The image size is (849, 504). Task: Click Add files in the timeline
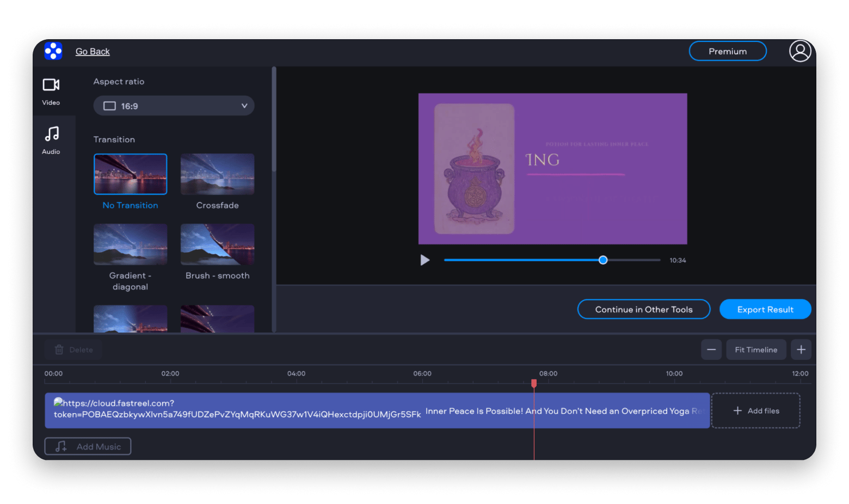pyautogui.click(x=755, y=411)
